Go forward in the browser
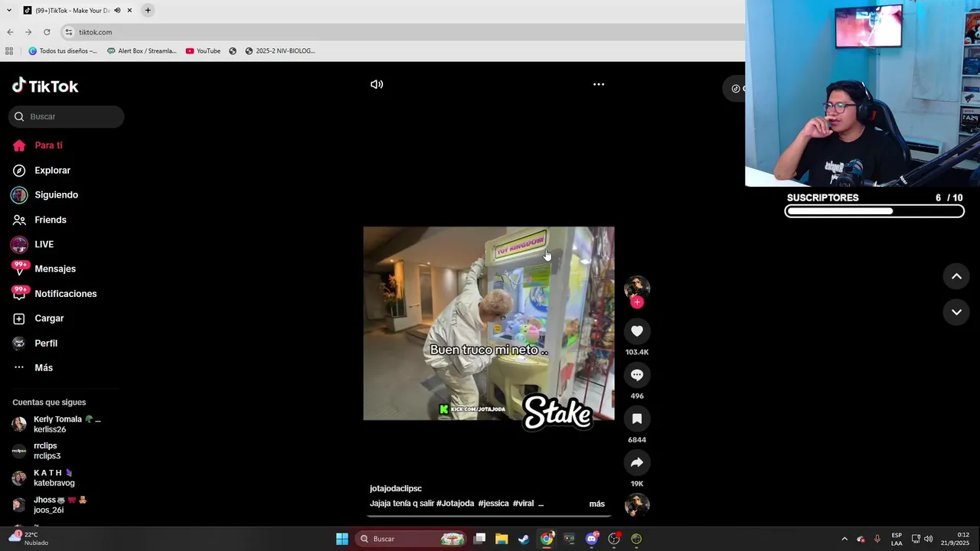The width and height of the screenshot is (980, 551). (28, 32)
